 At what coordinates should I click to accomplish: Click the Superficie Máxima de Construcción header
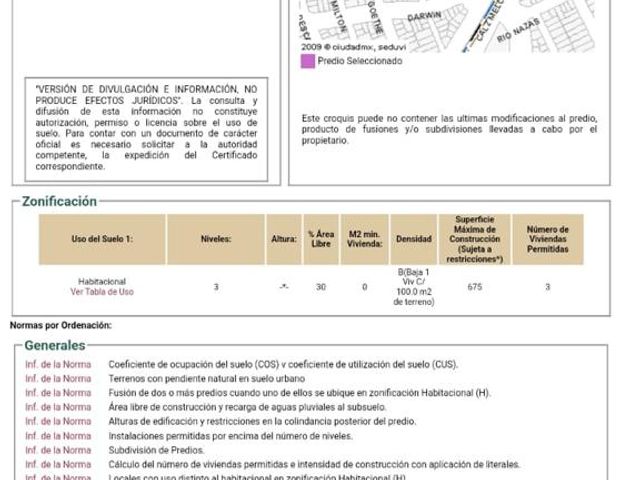tap(474, 239)
